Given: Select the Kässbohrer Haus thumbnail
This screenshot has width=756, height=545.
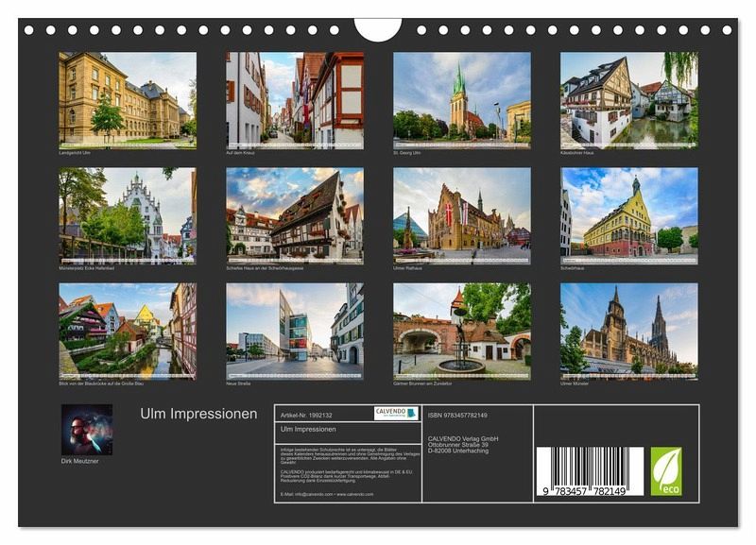Looking at the screenshot, I should (629, 99).
